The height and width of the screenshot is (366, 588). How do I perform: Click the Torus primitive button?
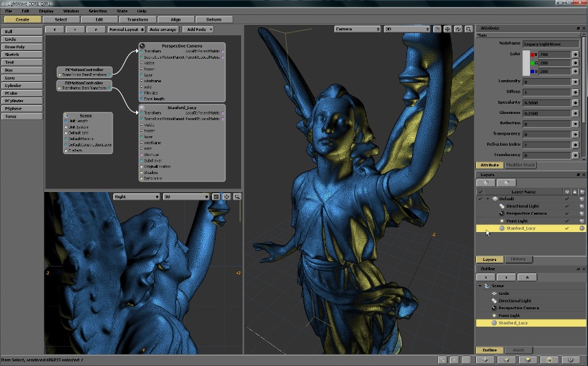click(21, 117)
